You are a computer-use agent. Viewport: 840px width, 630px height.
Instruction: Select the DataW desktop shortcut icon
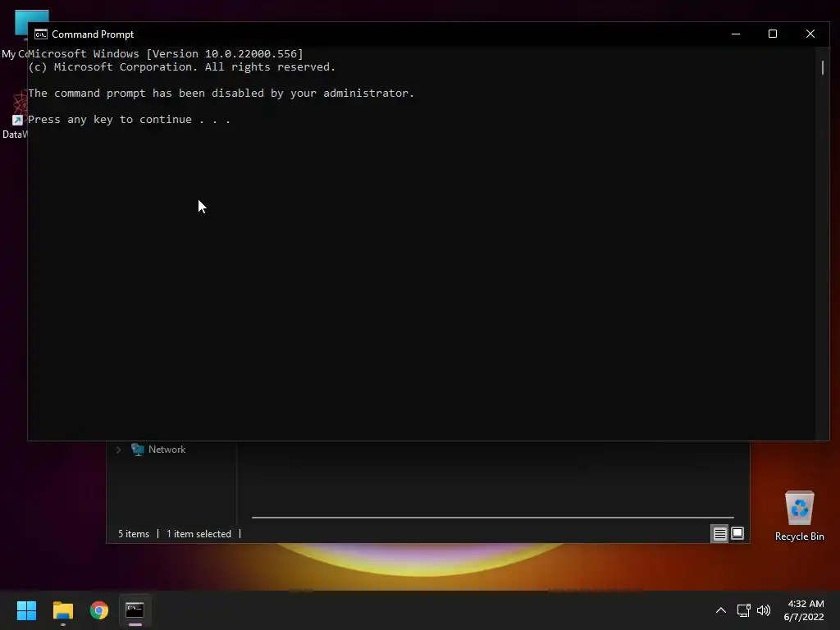pos(15,115)
